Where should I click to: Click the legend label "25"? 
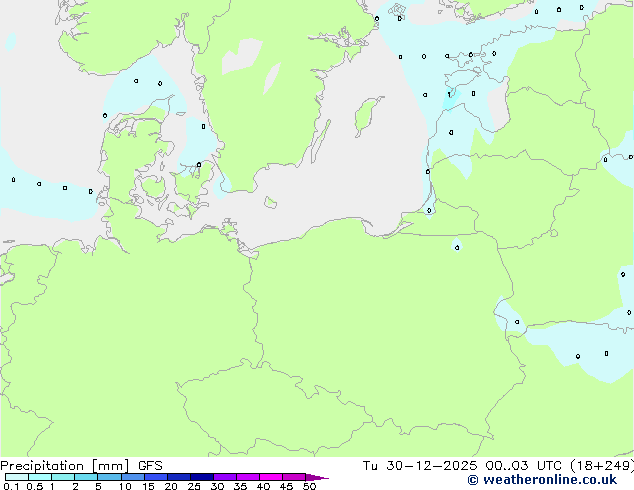pyautogui.click(x=194, y=486)
